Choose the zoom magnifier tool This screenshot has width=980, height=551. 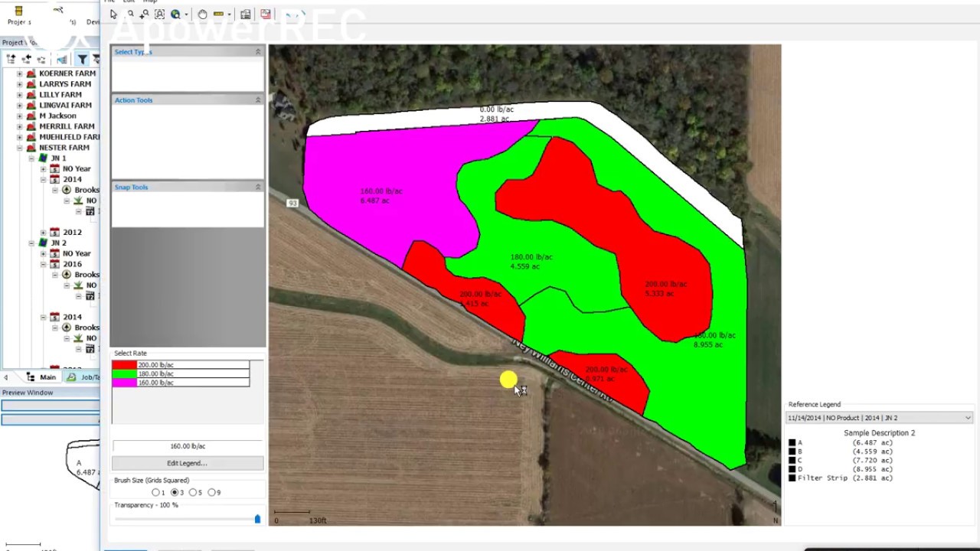(x=131, y=14)
